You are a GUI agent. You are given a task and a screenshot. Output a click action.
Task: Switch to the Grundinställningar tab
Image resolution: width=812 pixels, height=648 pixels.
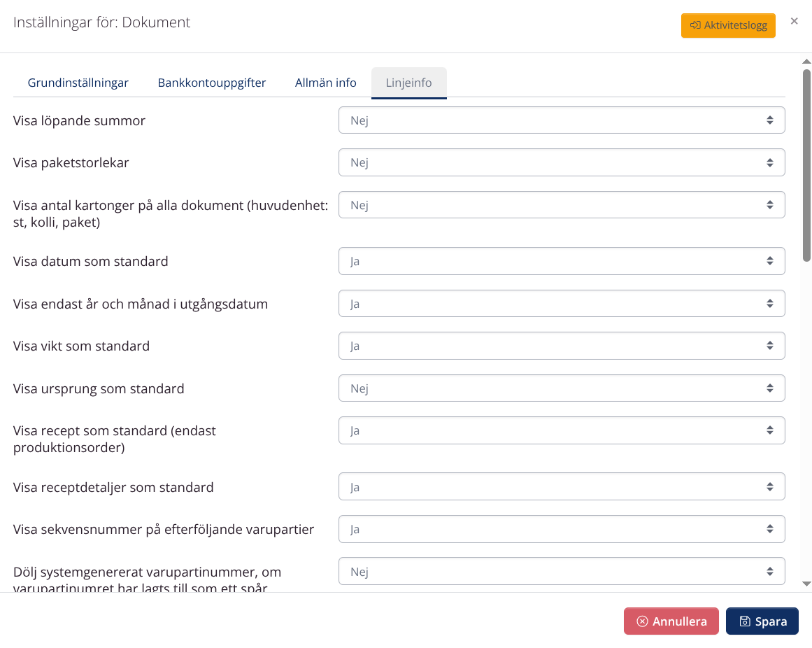coord(78,83)
